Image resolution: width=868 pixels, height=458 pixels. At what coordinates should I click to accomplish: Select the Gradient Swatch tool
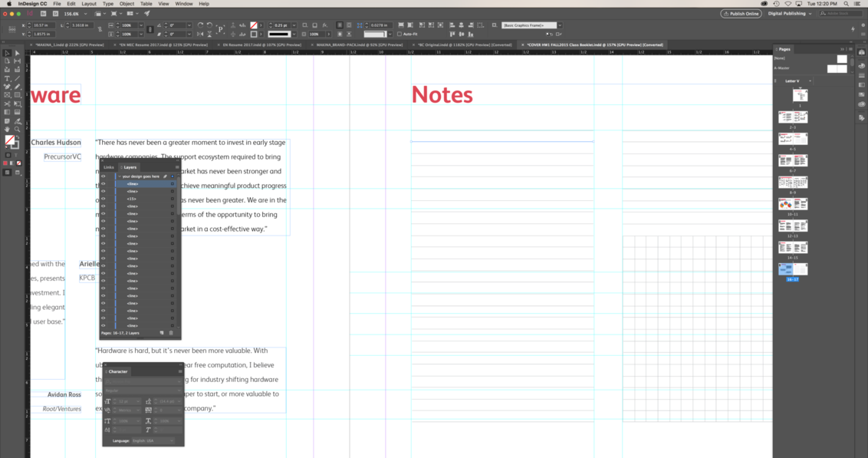7,113
